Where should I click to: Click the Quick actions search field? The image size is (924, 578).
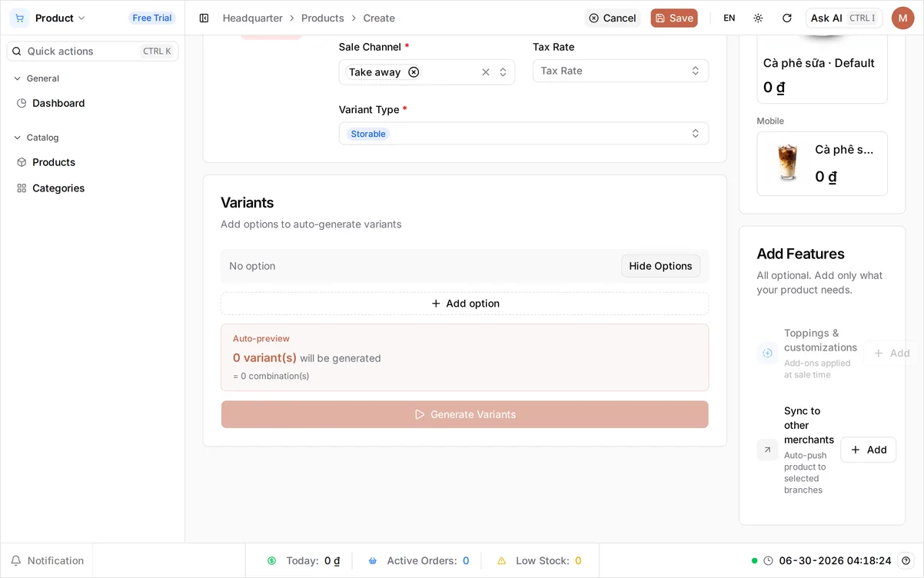pos(93,51)
